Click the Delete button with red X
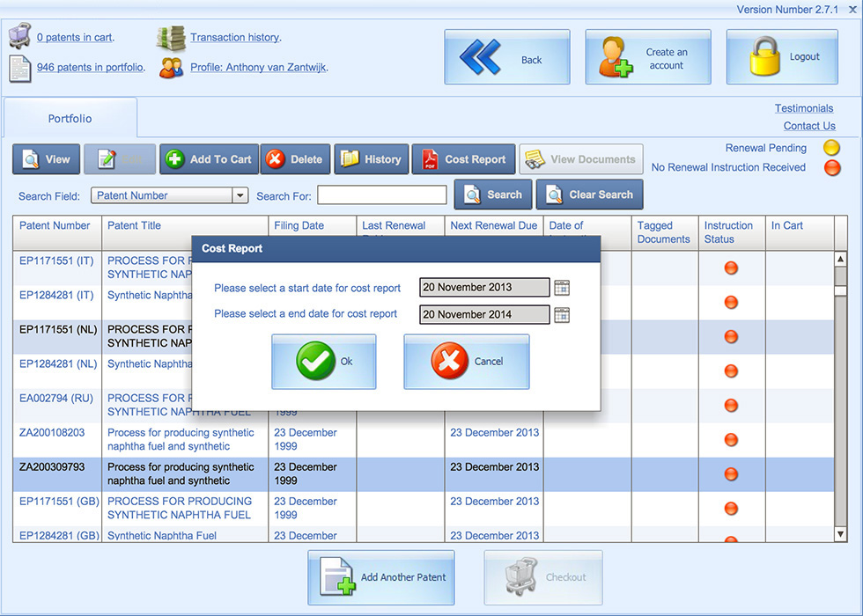863x616 pixels. click(x=295, y=159)
